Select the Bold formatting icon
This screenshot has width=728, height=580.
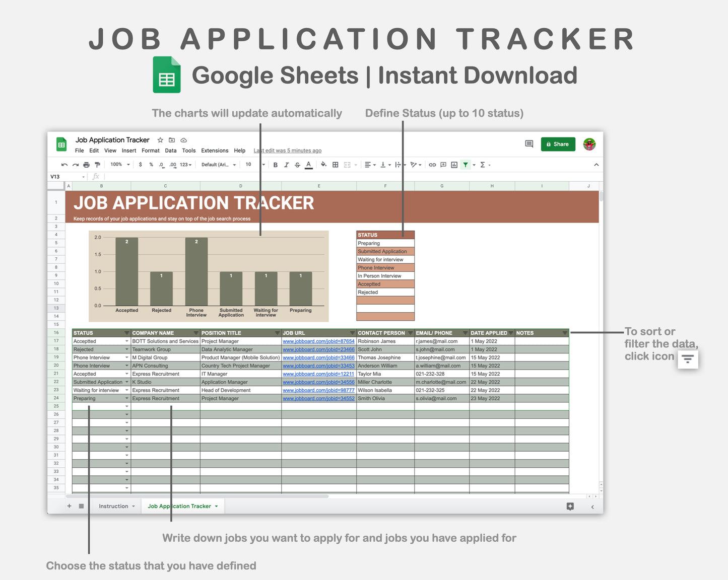pyautogui.click(x=275, y=165)
